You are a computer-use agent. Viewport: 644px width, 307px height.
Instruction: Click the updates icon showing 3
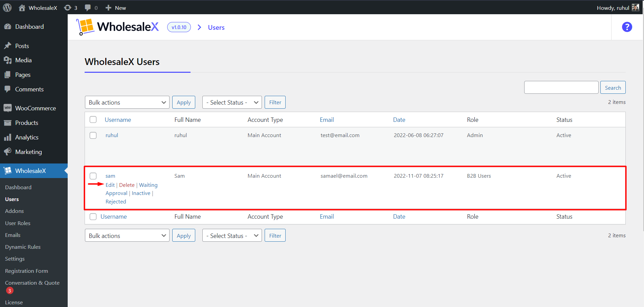click(x=68, y=8)
